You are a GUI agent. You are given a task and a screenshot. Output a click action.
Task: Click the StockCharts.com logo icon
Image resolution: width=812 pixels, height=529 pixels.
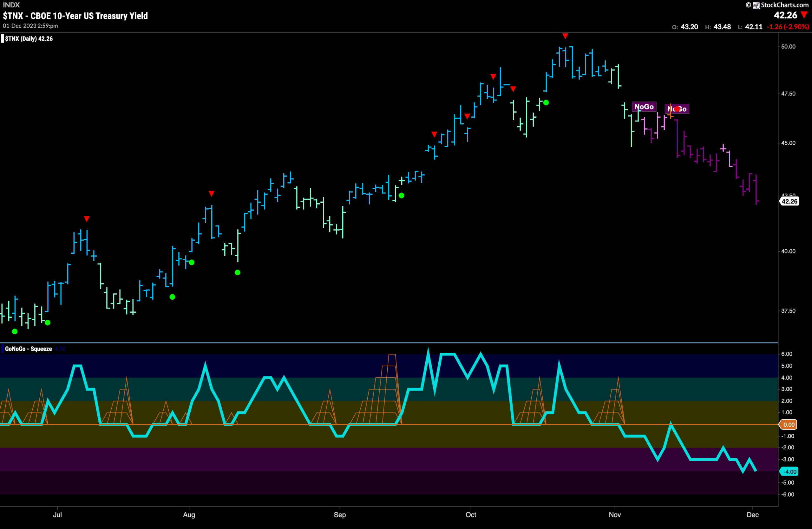coord(756,5)
